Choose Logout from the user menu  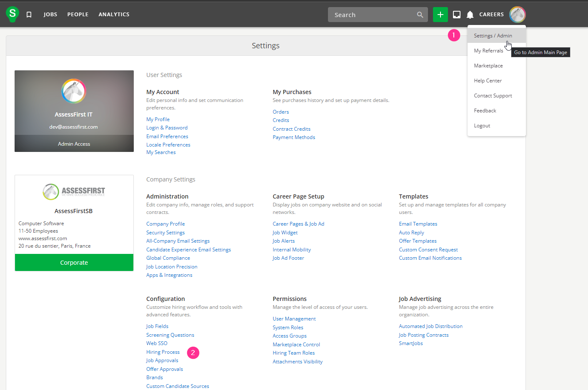coord(482,126)
